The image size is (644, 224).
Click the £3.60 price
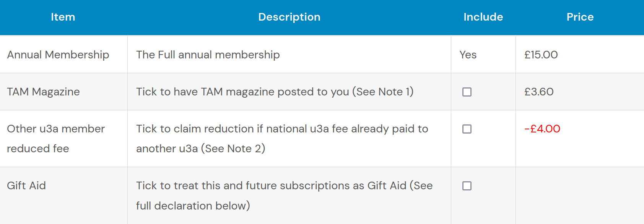(539, 92)
